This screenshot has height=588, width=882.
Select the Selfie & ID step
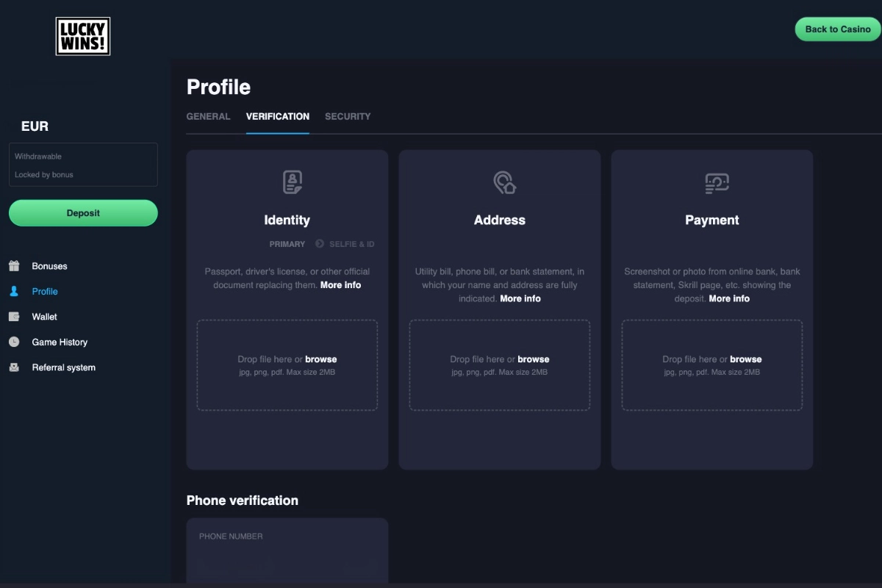click(352, 244)
